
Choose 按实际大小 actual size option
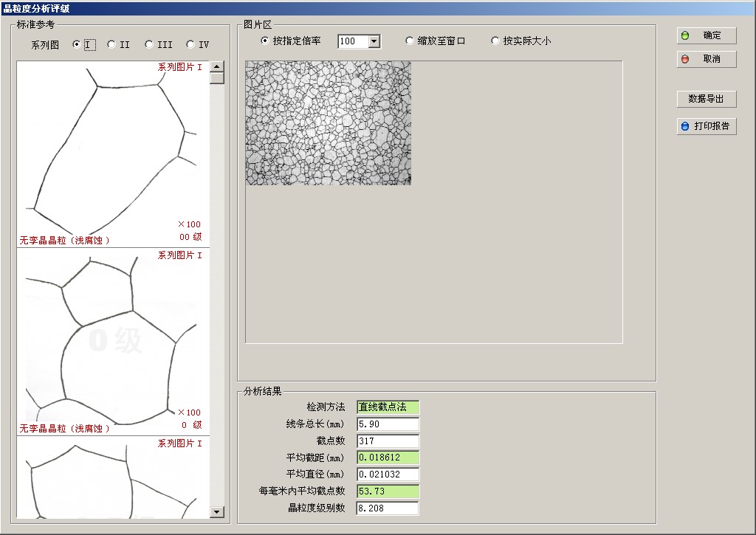pyautogui.click(x=495, y=41)
